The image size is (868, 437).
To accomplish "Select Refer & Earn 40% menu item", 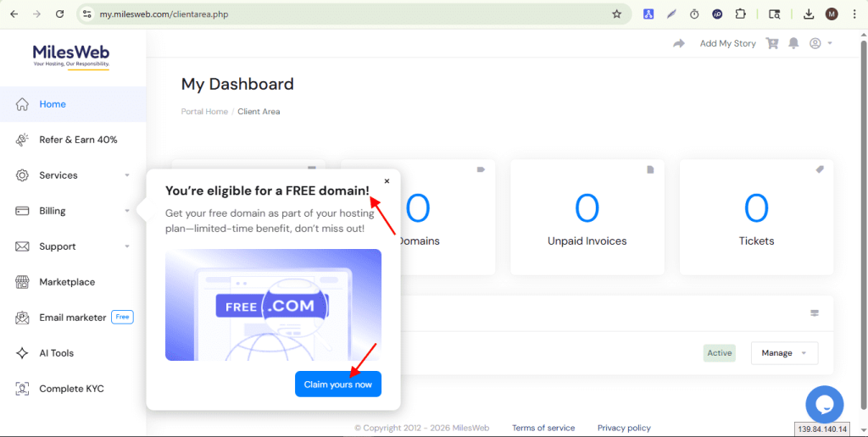I will [x=77, y=140].
